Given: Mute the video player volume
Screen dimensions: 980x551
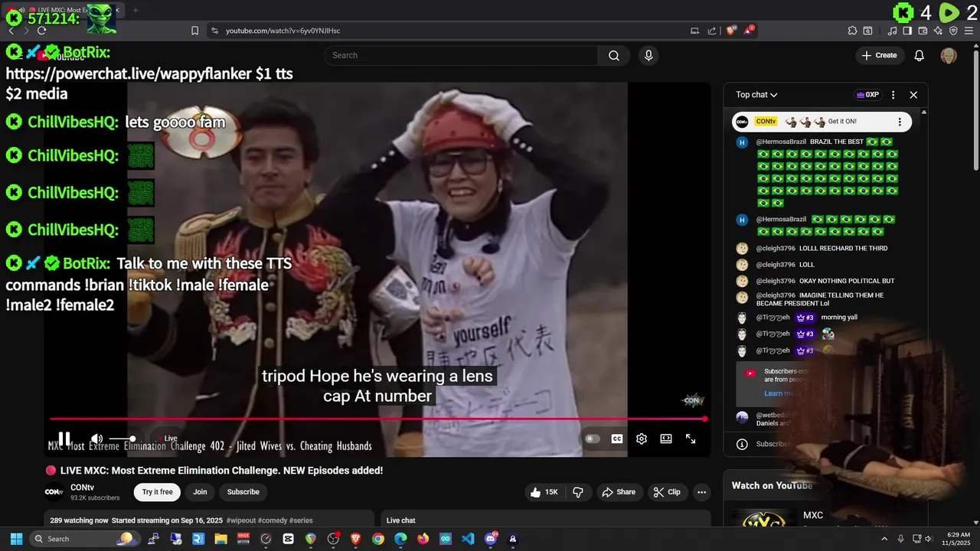Looking at the screenshot, I should tap(96, 439).
